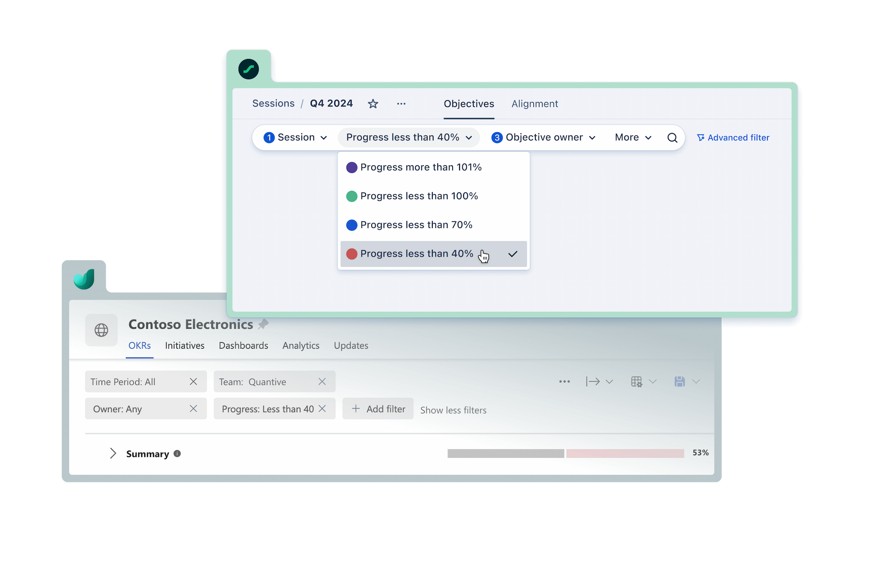
Task: Expand the Summary row
Action: click(113, 453)
